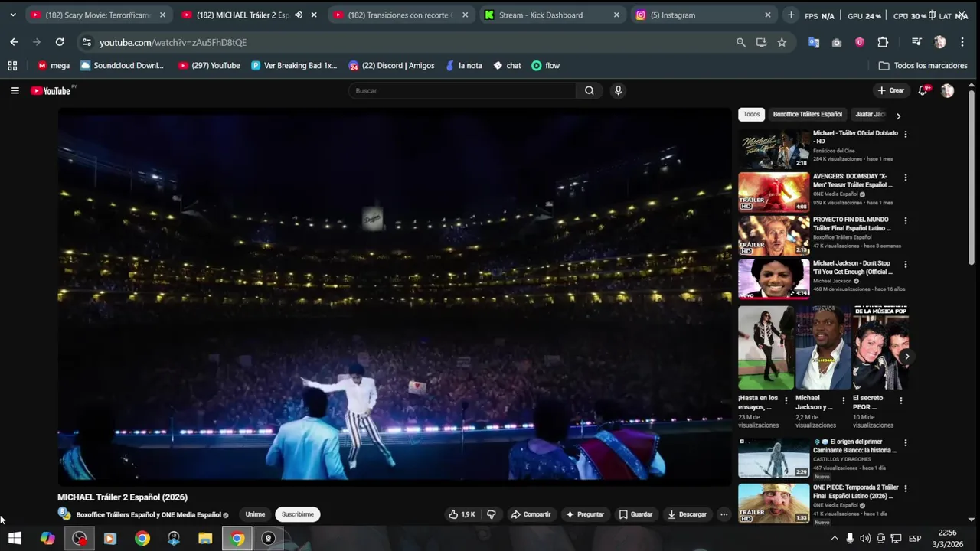980x551 pixels.
Task: Open options for PROYECTO FIN DEL MUNDO
Action: pyautogui.click(x=906, y=220)
